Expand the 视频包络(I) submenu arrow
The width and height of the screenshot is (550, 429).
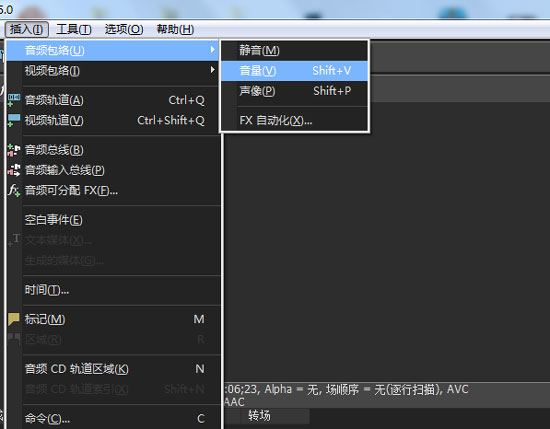click(212, 70)
